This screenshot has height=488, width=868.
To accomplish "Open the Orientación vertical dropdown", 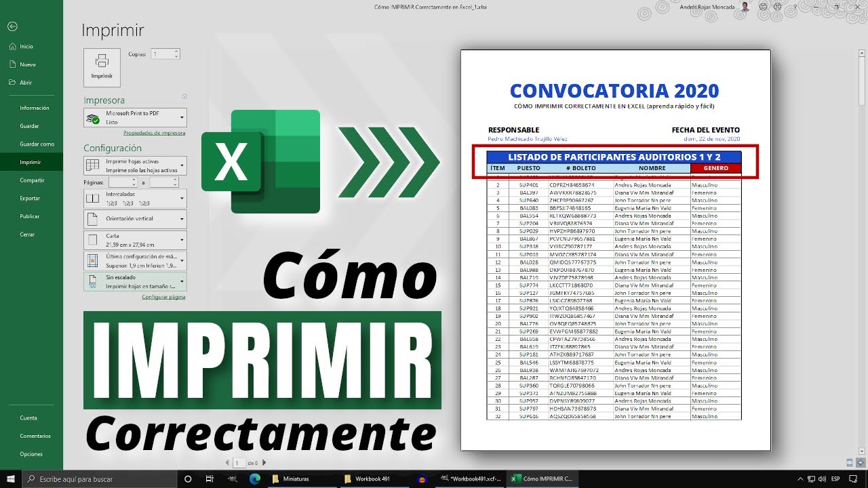I will [x=135, y=219].
